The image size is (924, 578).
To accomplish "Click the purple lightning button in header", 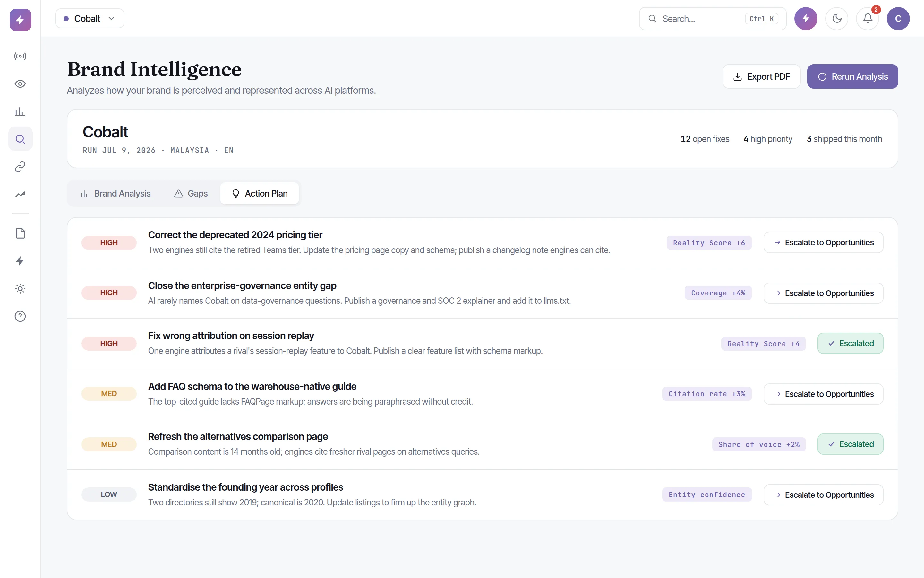I will 806,18.
